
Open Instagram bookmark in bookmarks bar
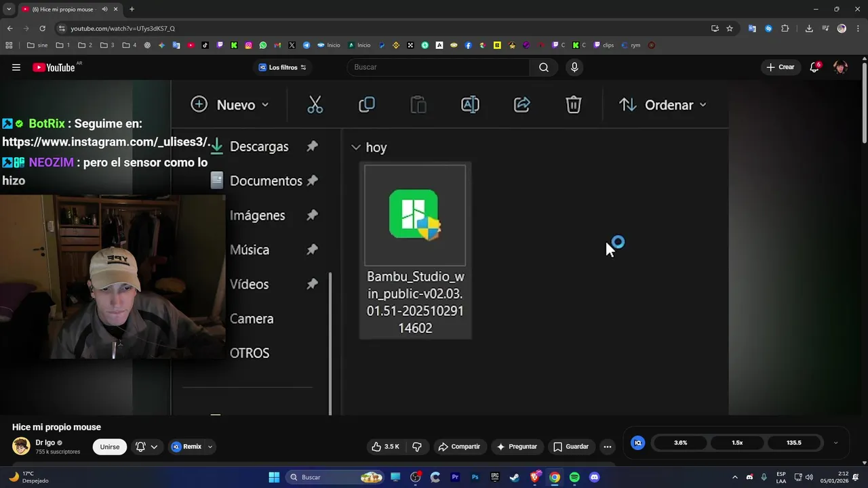248,45
